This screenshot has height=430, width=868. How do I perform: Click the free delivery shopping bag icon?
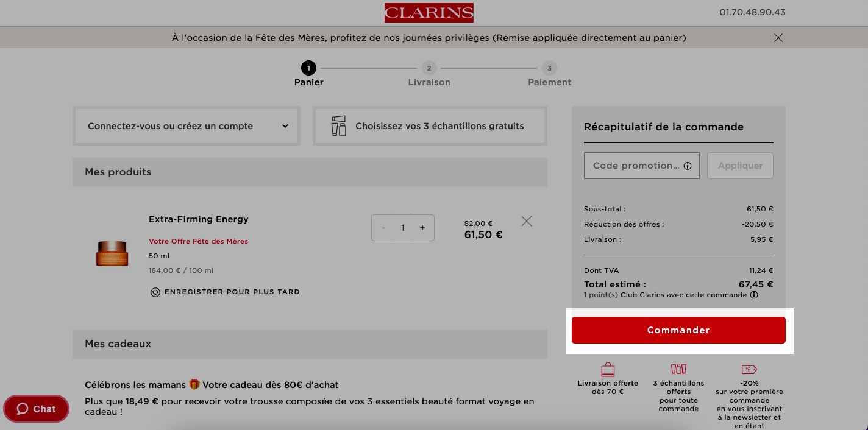pyautogui.click(x=608, y=369)
